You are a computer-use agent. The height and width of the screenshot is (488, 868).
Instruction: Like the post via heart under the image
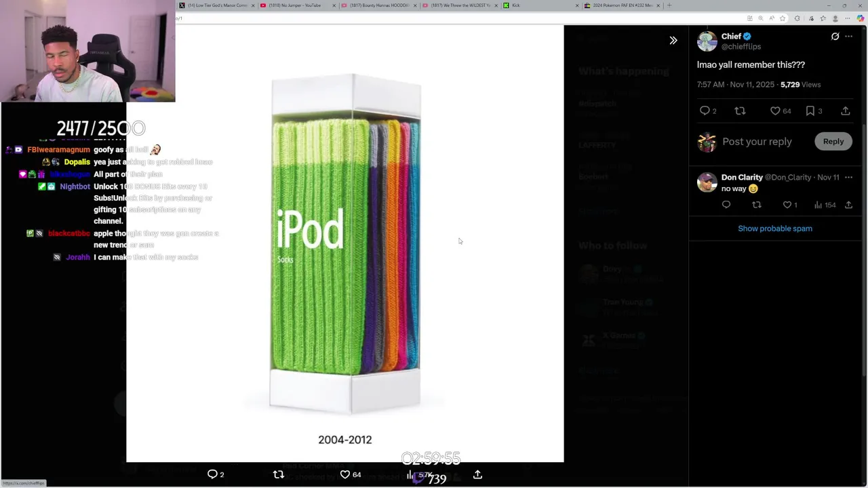[351, 474]
